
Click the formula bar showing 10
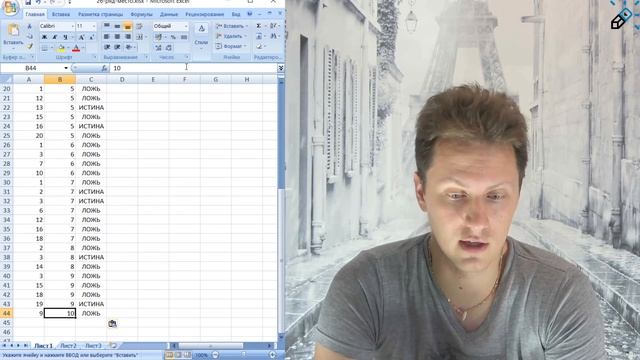(x=193, y=68)
